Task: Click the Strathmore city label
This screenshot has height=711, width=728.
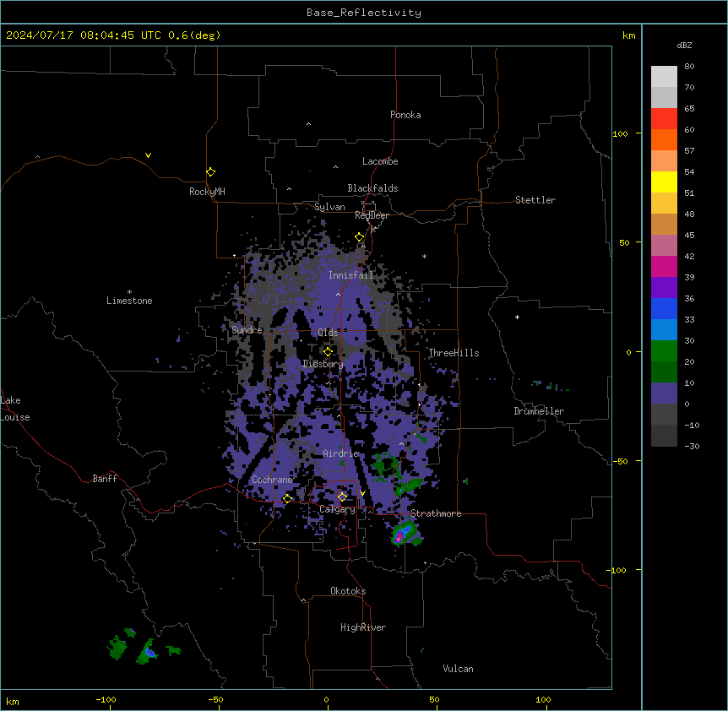Action: (x=436, y=513)
